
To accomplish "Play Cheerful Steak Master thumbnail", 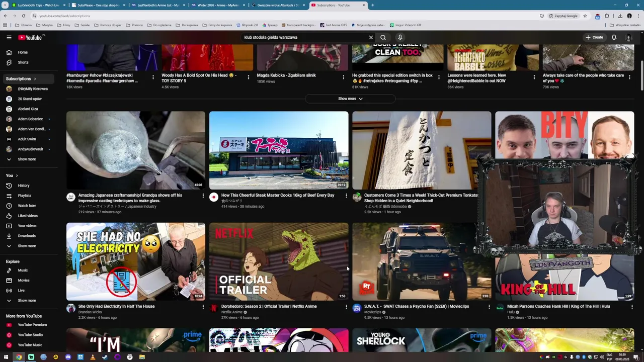I will [279, 150].
